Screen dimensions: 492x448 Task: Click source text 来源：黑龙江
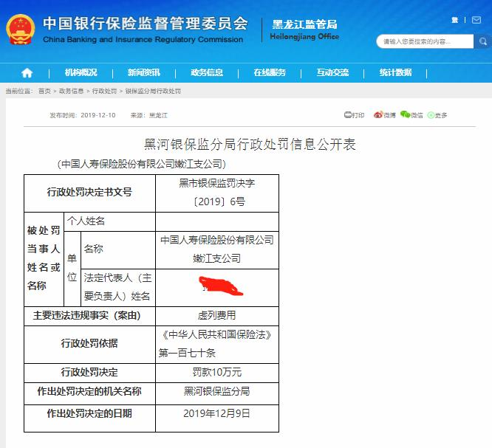click(x=149, y=115)
